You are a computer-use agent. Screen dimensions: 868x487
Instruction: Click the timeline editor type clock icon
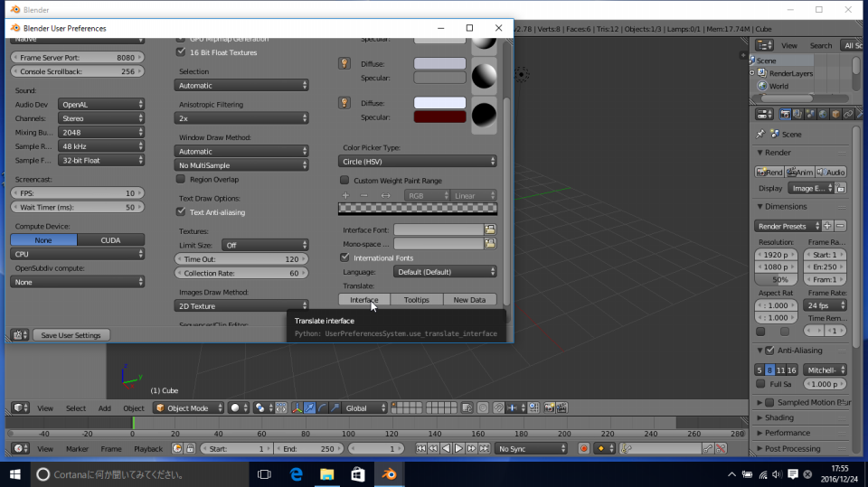pos(21,448)
